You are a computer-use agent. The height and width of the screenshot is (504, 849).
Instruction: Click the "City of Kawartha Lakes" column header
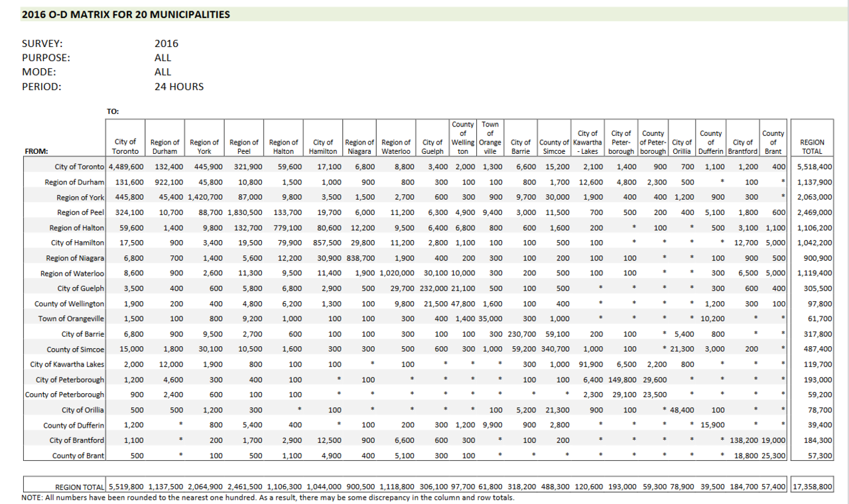pos(588,142)
